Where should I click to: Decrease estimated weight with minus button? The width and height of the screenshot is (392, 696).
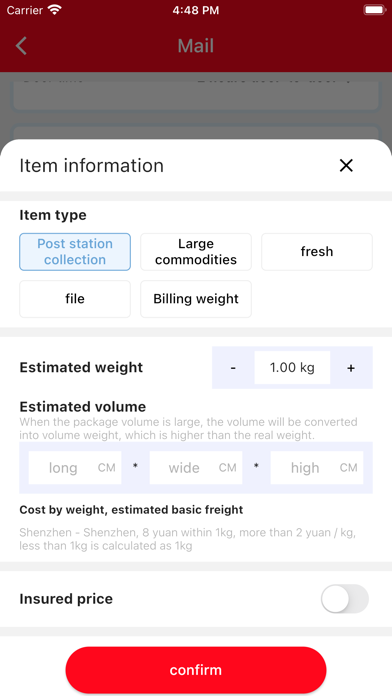click(x=233, y=368)
